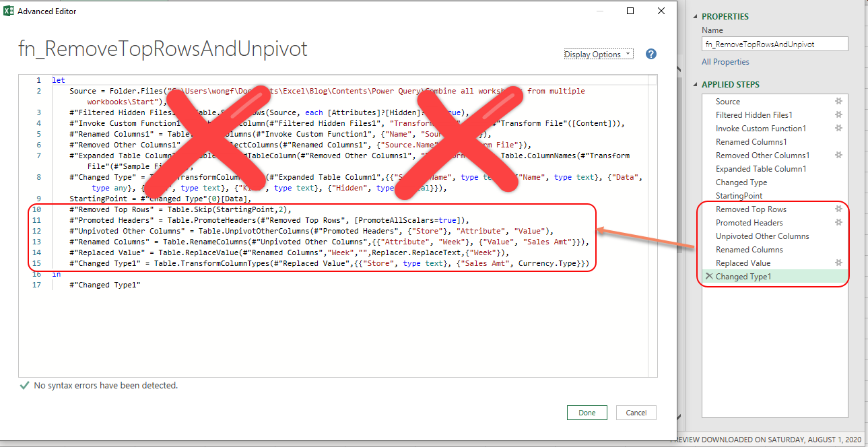Click the blue help question mark icon
The height and width of the screenshot is (447, 868).
point(650,55)
